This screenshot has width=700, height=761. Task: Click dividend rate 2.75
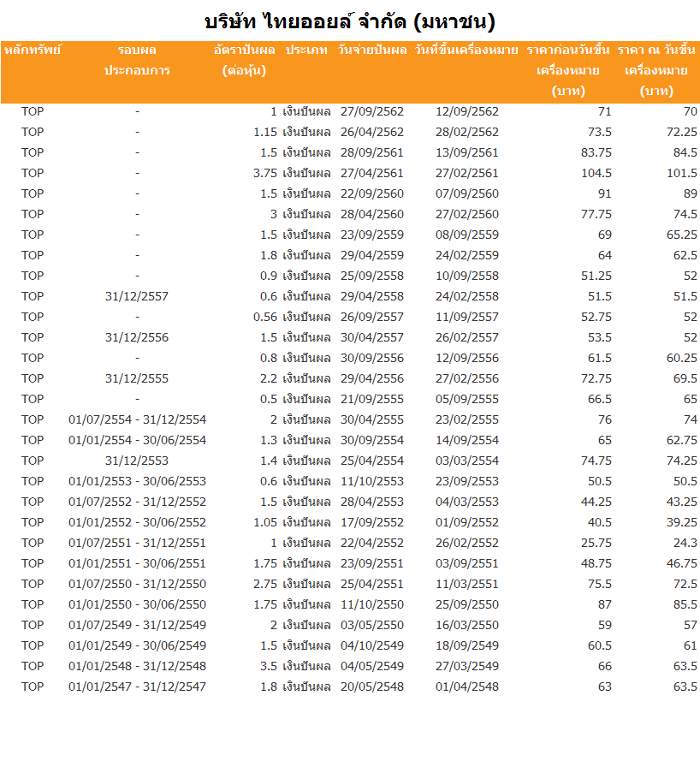265,584
